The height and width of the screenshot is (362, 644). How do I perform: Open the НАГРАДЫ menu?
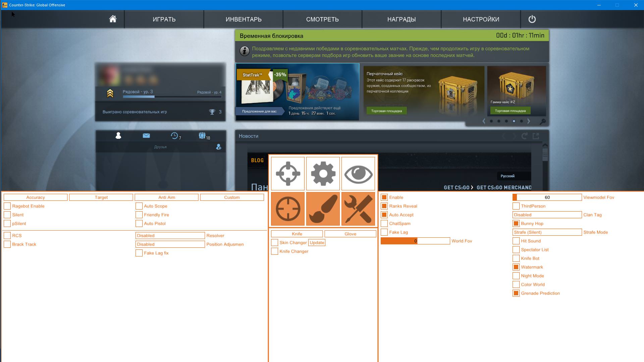click(401, 19)
